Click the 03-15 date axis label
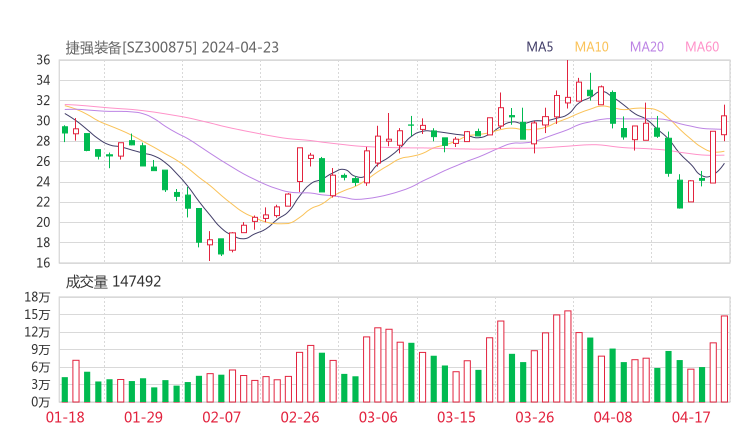 click(456, 417)
